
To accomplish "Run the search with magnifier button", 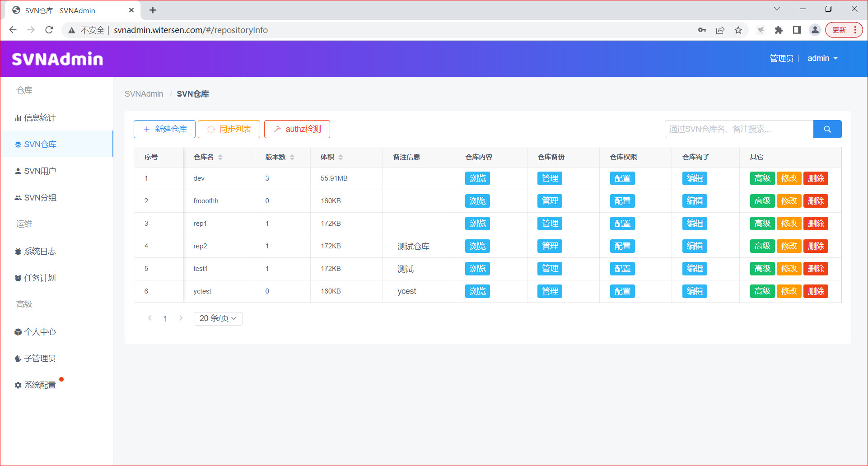I will [827, 129].
